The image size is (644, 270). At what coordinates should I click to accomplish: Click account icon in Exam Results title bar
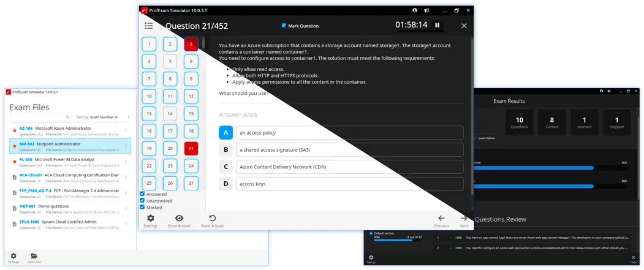tap(601, 91)
